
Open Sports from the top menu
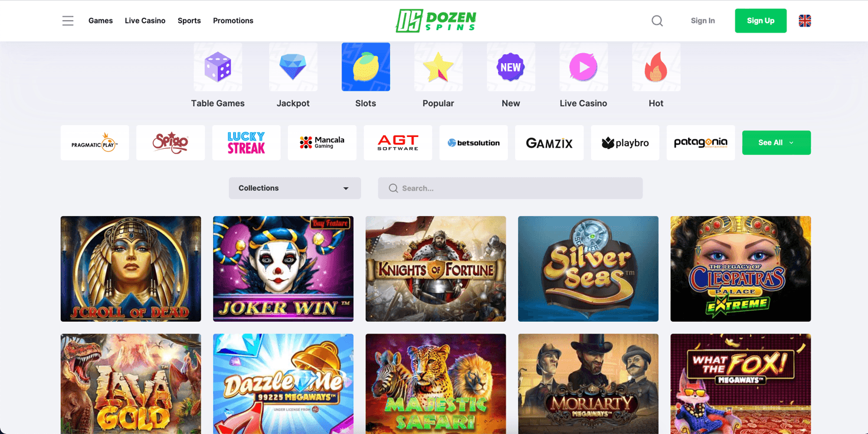[x=189, y=21]
